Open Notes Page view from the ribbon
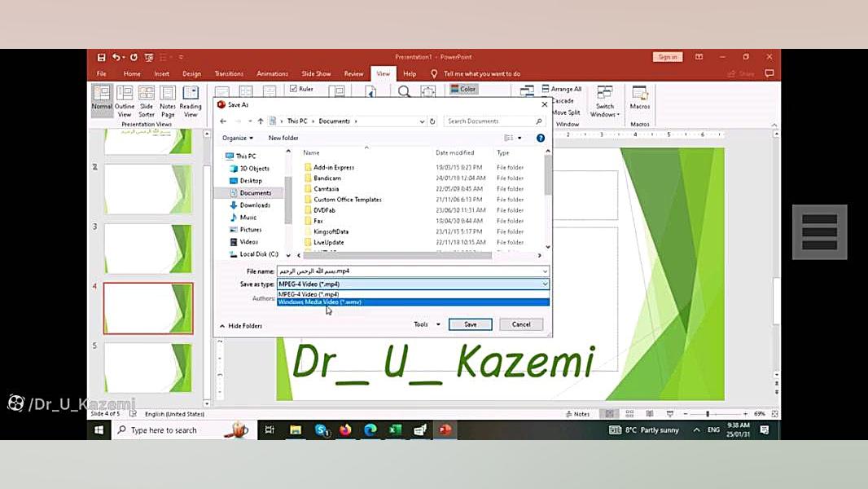The height and width of the screenshot is (489, 868). coord(168,101)
